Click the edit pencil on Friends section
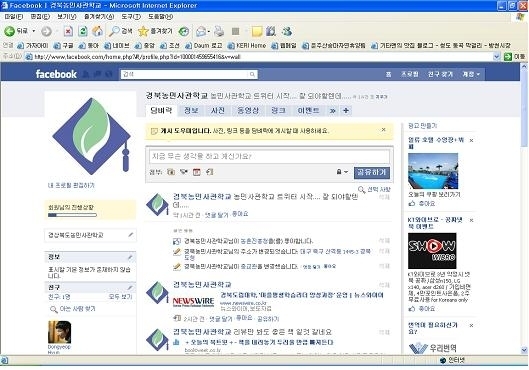529x370 pixels. (x=130, y=287)
